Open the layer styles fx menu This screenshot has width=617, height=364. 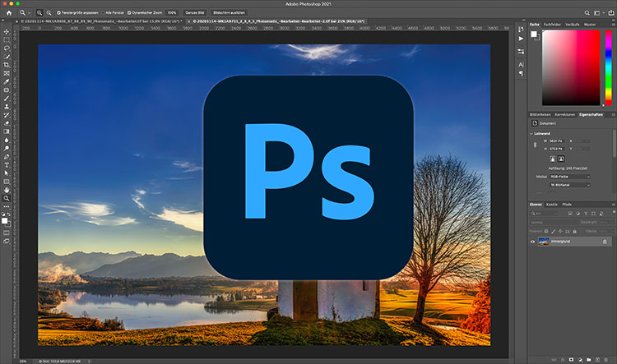(x=563, y=360)
